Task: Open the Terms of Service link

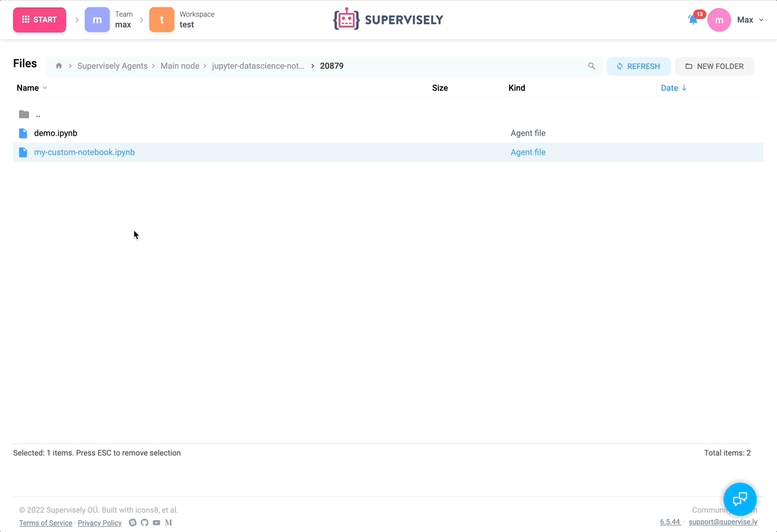Action: pos(45,522)
